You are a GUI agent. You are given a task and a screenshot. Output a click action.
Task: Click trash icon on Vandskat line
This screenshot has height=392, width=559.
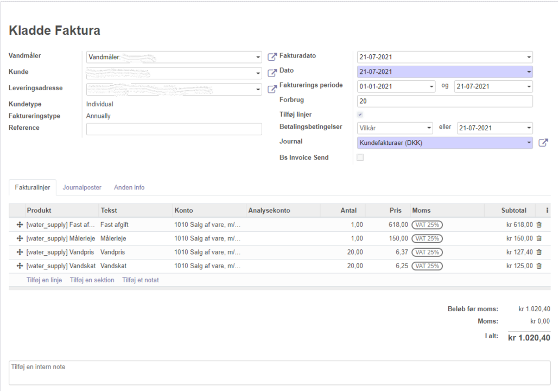pyautogui.click(x=539, y=266)
